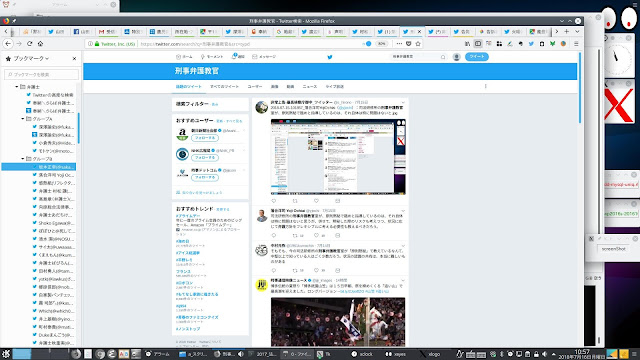Click bookmarks sidebar scrollbar thumb
This screenshot has height=360, width=640.
click(x=78, y=128)
